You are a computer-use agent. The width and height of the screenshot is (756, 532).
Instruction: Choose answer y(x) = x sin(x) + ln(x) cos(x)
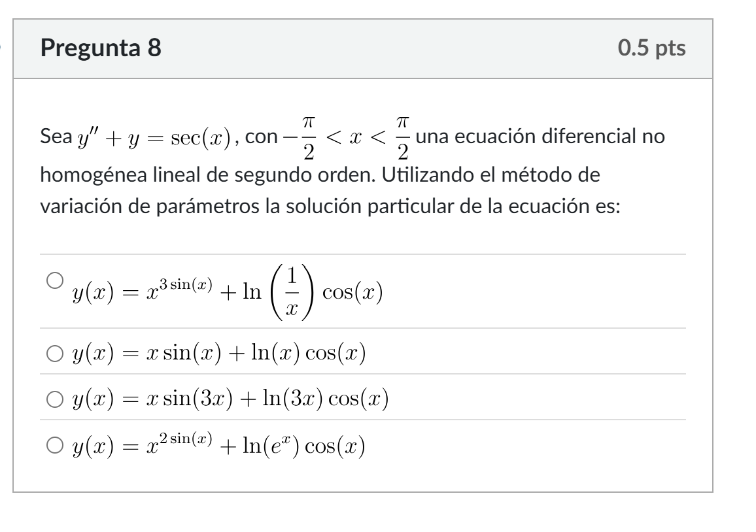55,353
